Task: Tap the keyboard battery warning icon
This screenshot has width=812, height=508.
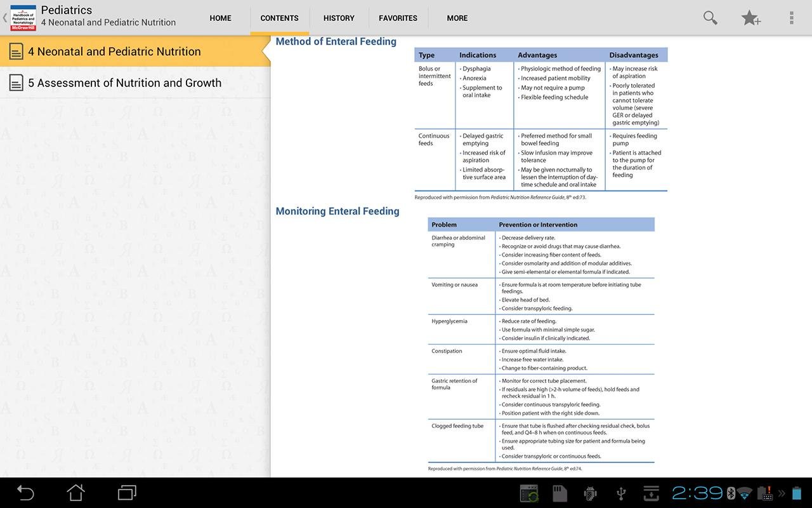Action: [x=765, y=493]
